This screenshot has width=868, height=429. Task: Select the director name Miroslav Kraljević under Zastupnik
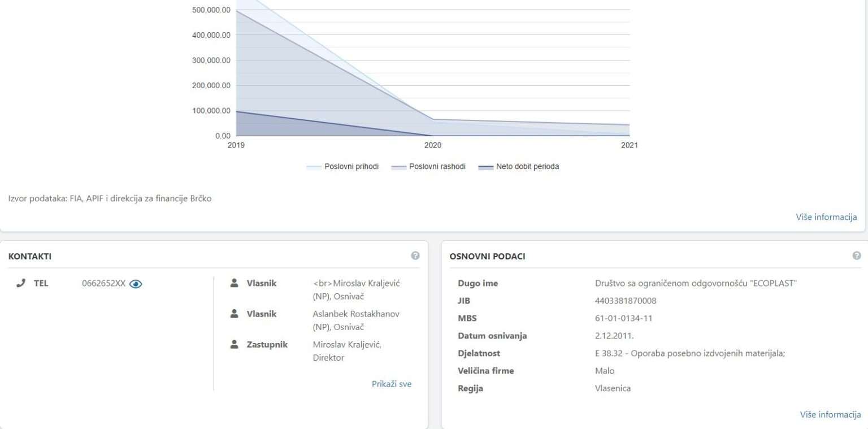point(346,344)
